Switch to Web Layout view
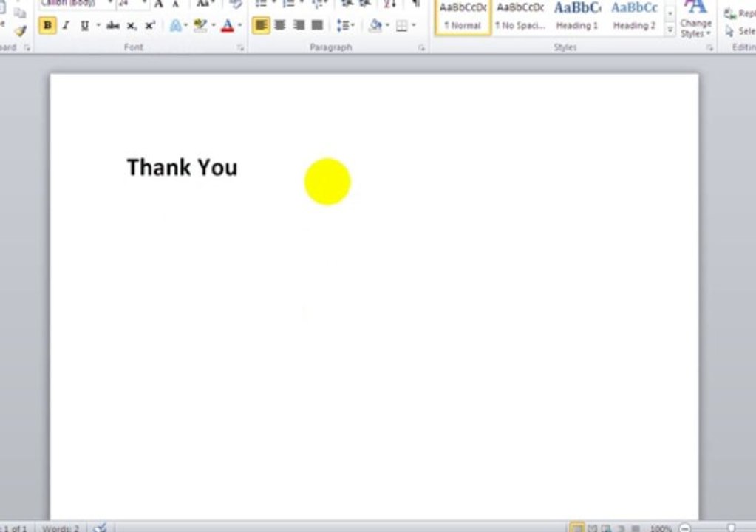This screenshot has width=756, height=532. [x=607, y=528]
